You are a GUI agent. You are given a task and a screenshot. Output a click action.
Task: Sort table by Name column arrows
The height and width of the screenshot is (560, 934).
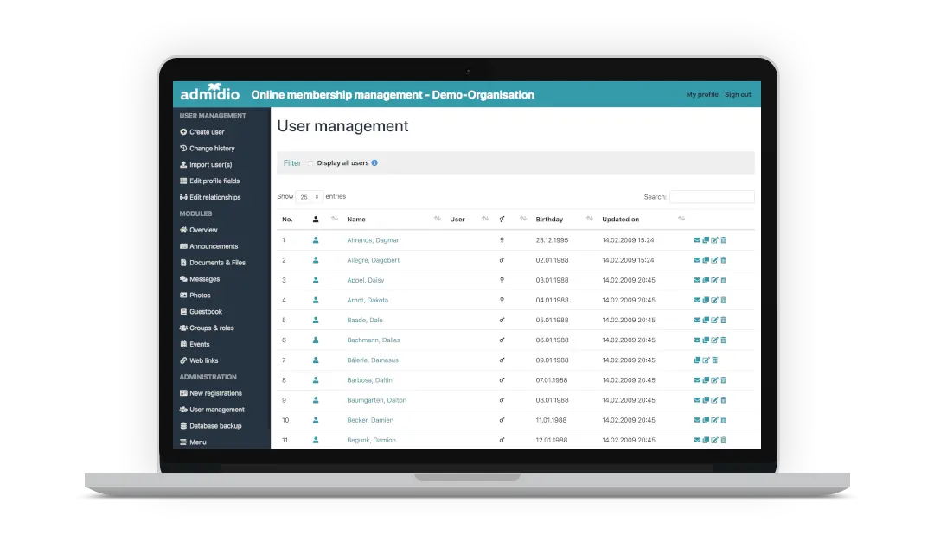click(437, 220)
